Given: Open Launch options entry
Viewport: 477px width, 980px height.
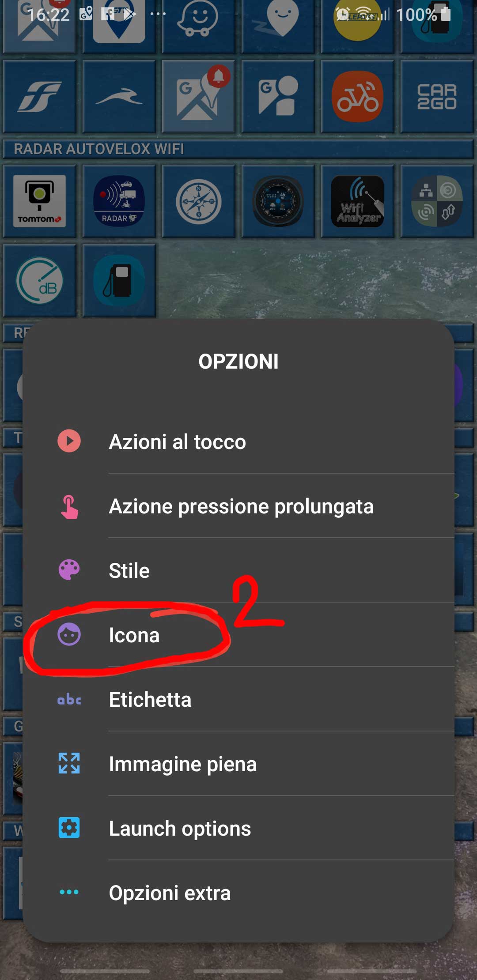Looking at the screenshot, I should pos(238,828).
